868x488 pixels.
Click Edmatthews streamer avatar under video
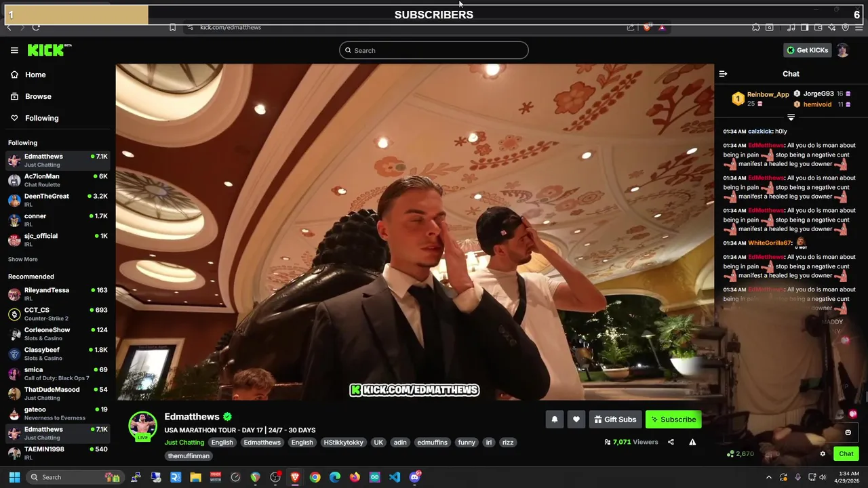(x=142, y=426)
